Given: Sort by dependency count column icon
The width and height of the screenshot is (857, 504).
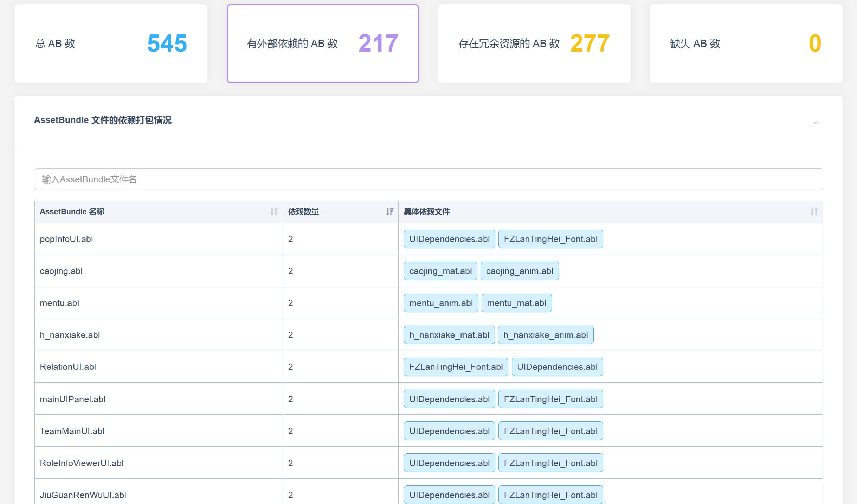Looking at the screenshot, I should 389,211.
